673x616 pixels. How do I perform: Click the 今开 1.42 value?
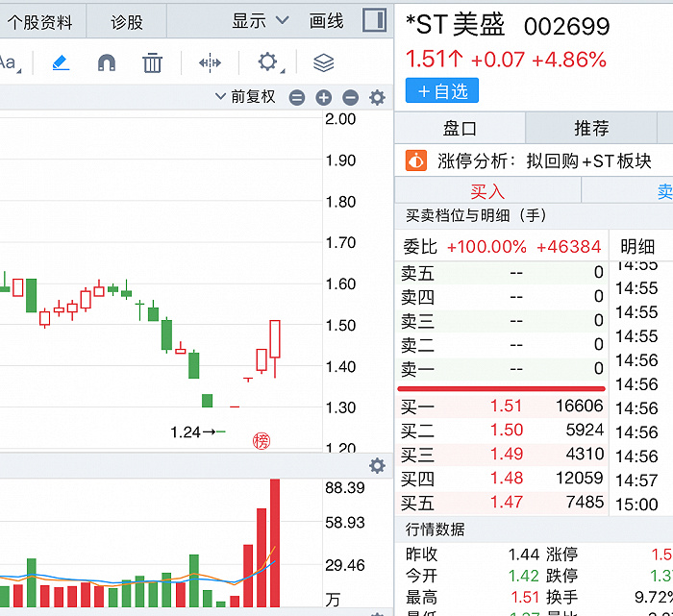click(x=524, y=576)
